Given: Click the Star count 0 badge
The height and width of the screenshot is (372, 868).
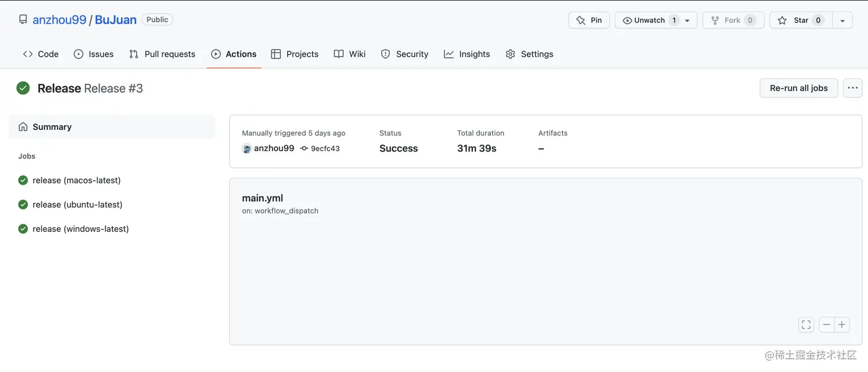Looking at the screenshot, I should (x=819, y=20).
